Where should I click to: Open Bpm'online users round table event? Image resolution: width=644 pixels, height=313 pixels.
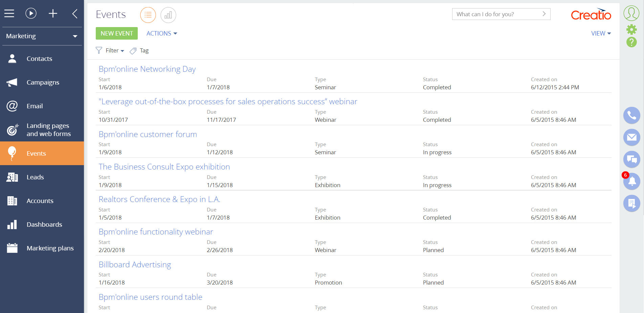click(x=150, y=297)
